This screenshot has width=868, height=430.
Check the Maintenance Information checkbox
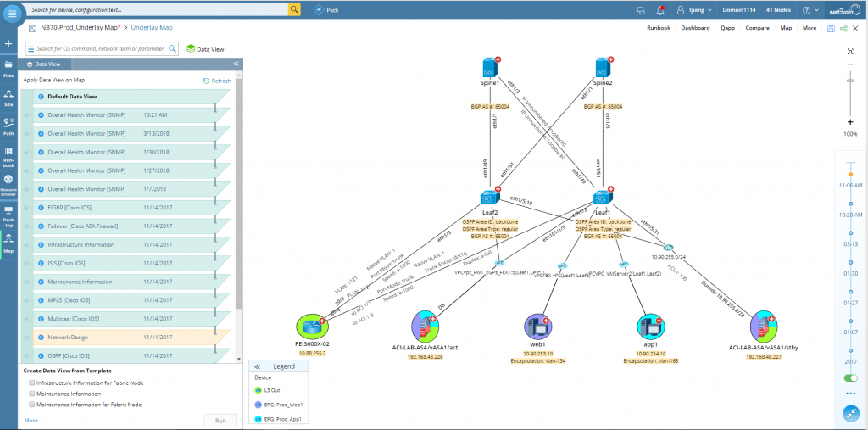tap(32, 394)
